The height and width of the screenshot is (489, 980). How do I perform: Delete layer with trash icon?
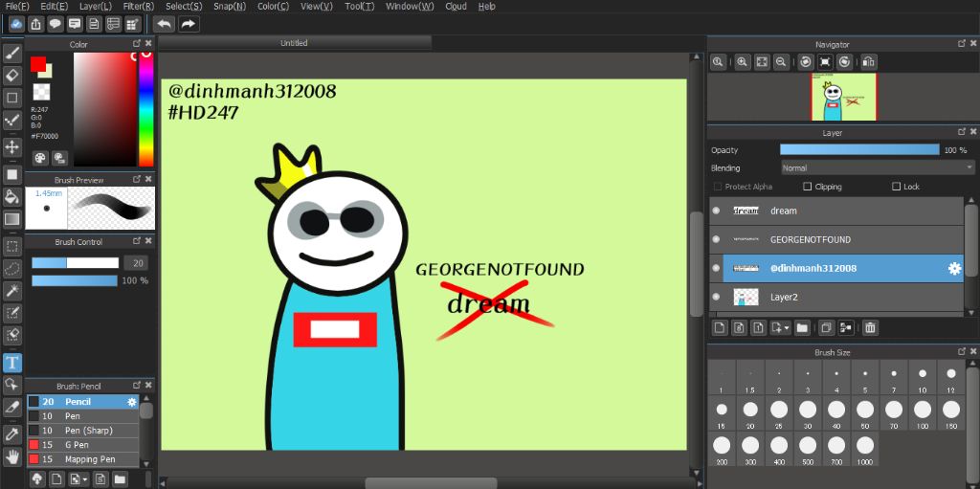coord(870,327)
